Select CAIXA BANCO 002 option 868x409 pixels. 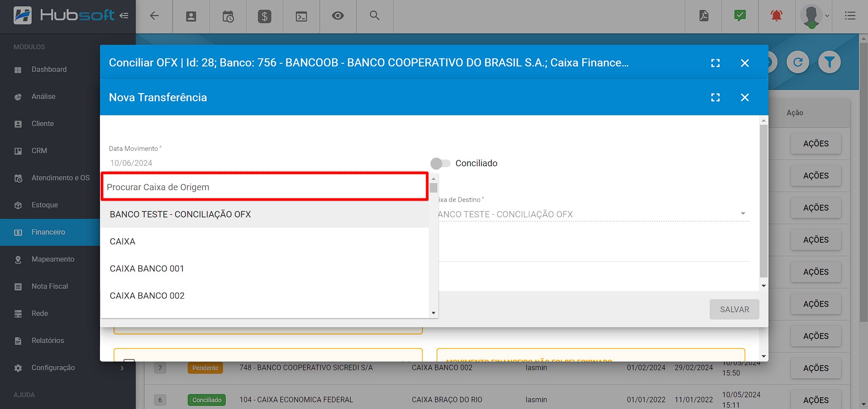click(x=265, y=296)
